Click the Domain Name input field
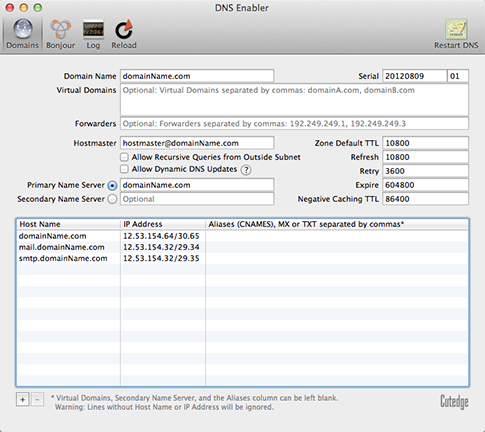This screenshot has height=432, width=485. [197, 76]
